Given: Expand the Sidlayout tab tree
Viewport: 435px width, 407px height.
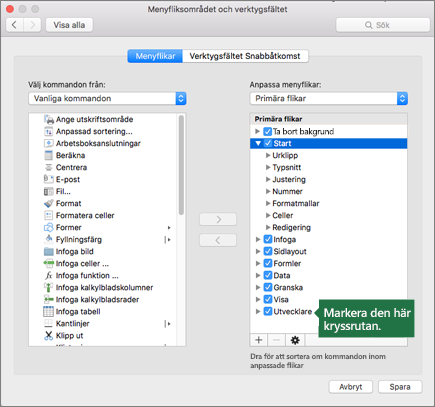Looking at the screenshot, I should click(258, 251).
